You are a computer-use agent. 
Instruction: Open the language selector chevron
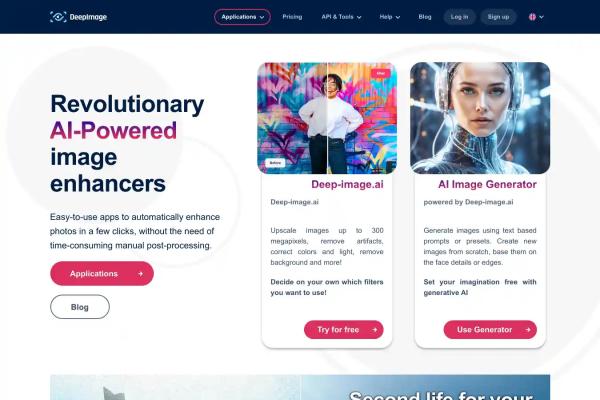tap(541, 17)
